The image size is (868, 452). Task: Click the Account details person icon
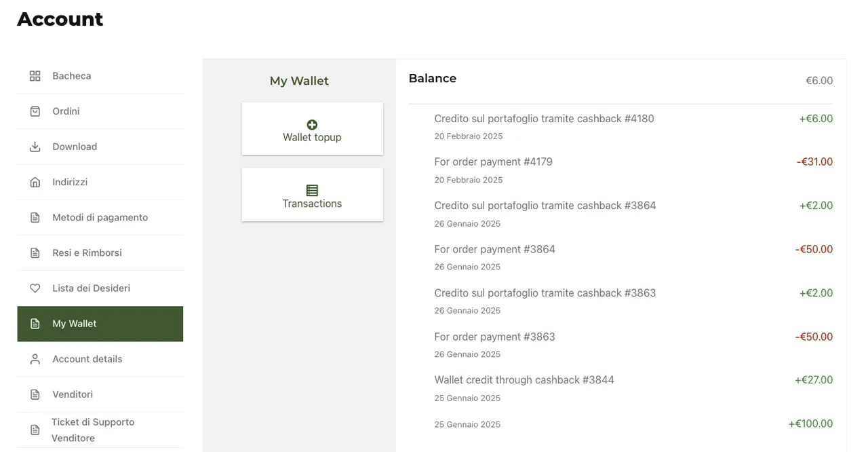click(35, 359)
